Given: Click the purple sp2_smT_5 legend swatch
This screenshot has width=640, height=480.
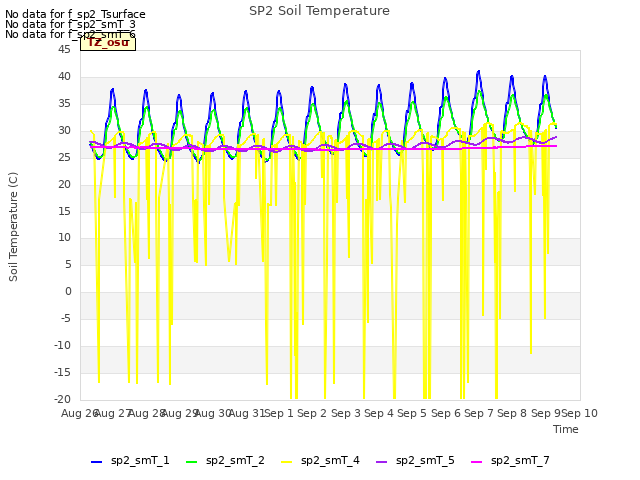Looking at the screenshot, I should [381, 462].
